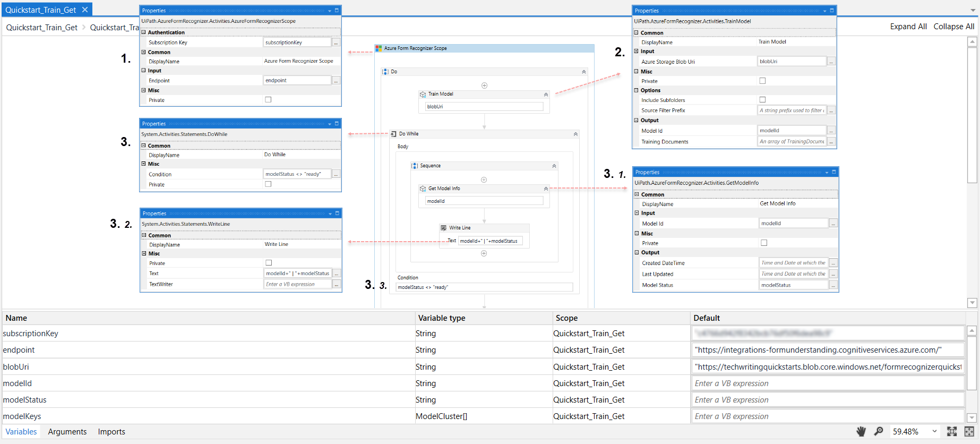Collapse Output group in GetModelInfo properties
The height and width of the screenshot is (444, 980).
click(637, 252)
